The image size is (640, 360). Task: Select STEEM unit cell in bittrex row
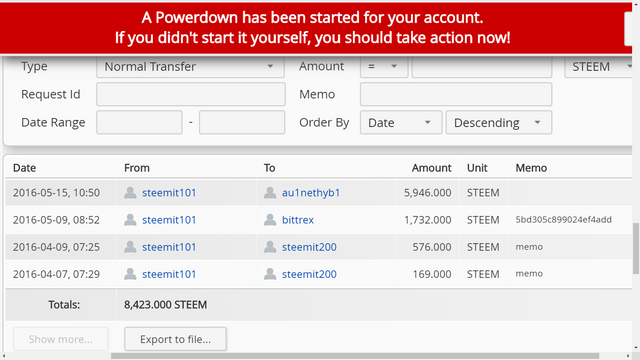tap(483, 220)
